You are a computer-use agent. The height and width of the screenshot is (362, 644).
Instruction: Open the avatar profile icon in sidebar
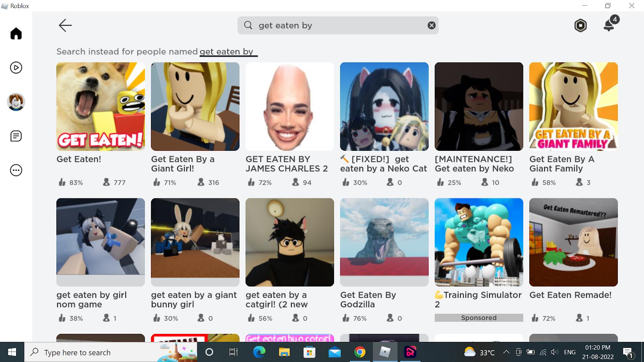[16, 102]
